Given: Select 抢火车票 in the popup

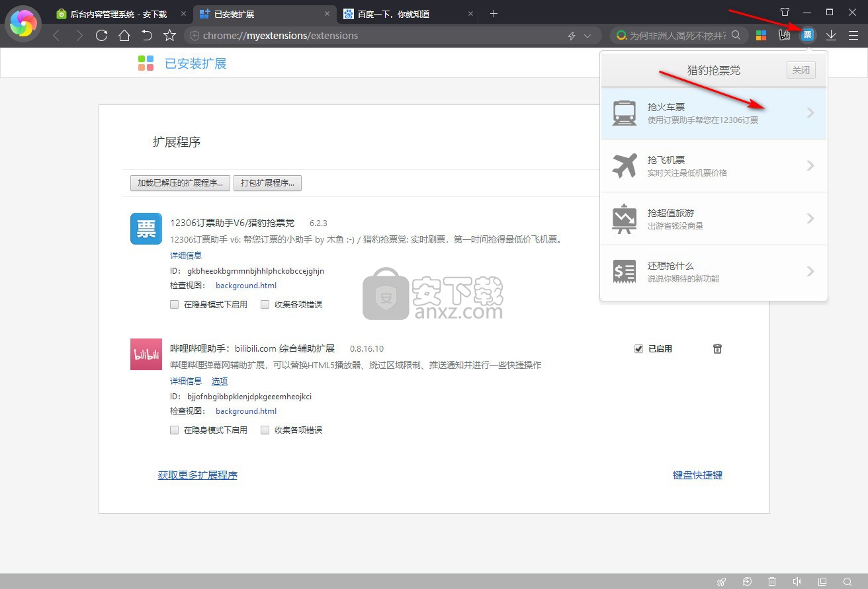Looking at the screenshot, I should pyautogui.click(x=714, y=113).
